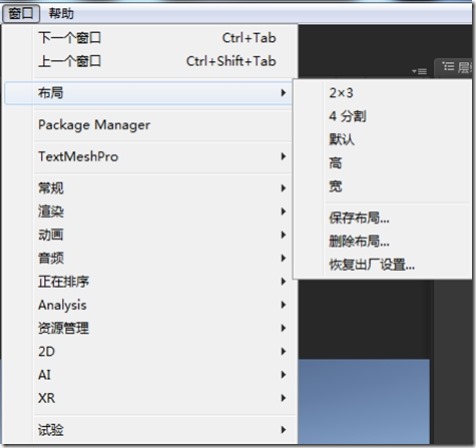This screenshot has height=448, width=476.
Task: Open the 帮助 menu
Action: click(x=61, y=14)
